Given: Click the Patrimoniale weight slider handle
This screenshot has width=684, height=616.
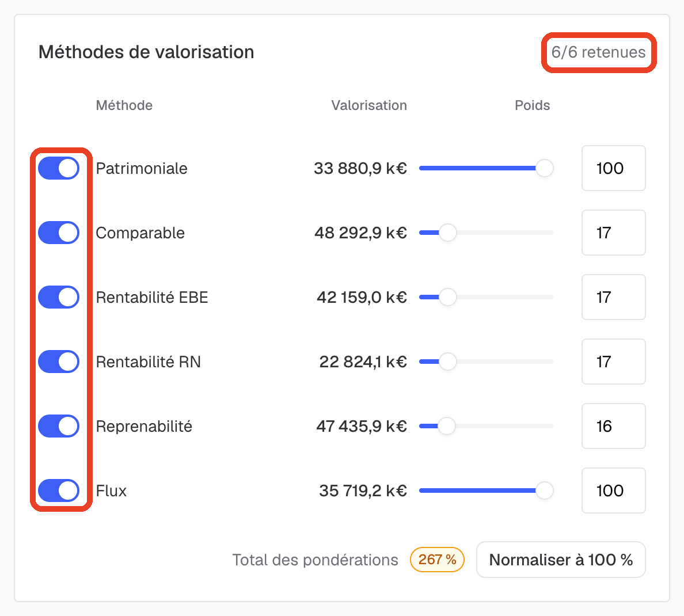Looking at the screenshot, I should click(x=545, y=169).
